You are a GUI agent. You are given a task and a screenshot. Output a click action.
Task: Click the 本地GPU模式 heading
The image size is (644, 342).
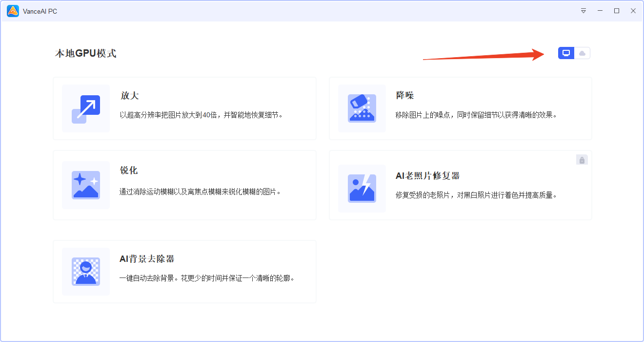tap(86, 53)
